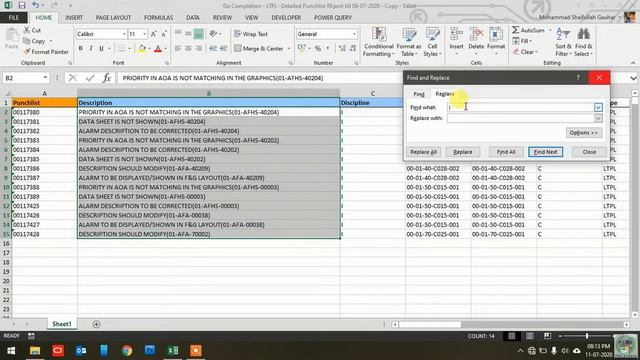Click the Cut scissors icon
The width and height of the screenshot is (640, 360).
click(x=27, y=30)
